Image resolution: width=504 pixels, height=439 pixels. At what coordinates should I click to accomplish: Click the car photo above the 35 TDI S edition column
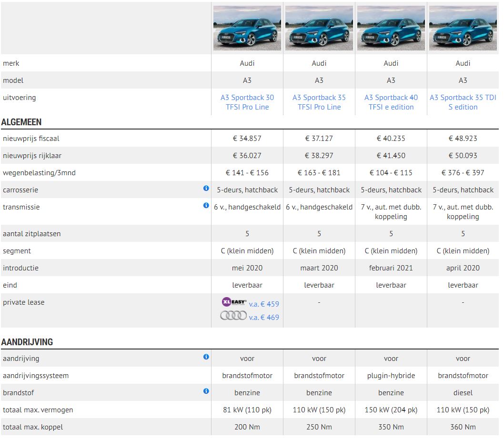(463, 28)
